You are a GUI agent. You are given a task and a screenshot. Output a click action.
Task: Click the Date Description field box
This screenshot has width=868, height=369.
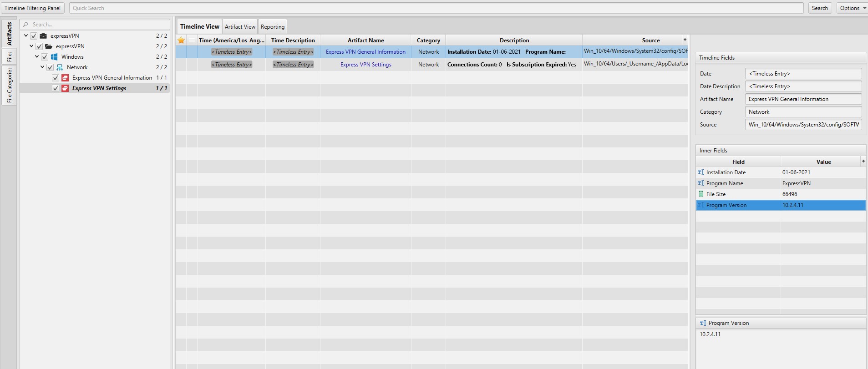[x=803, y=86]
